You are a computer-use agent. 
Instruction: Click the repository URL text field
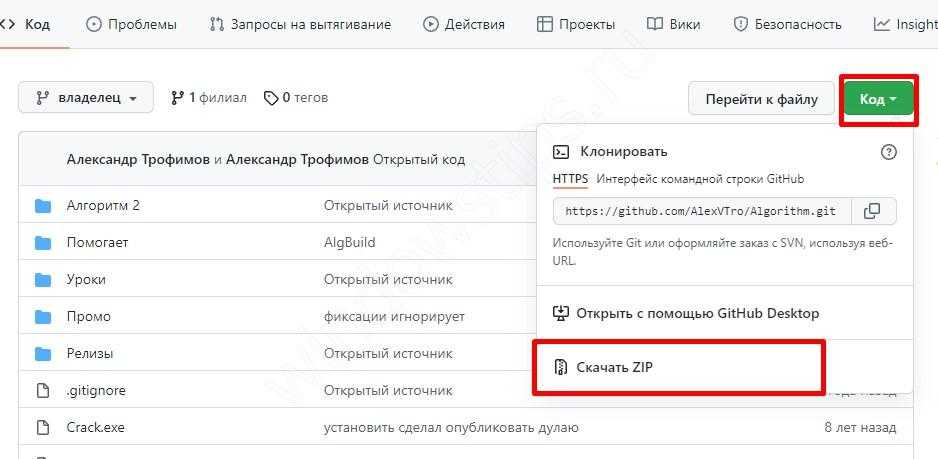click(701, 211)
